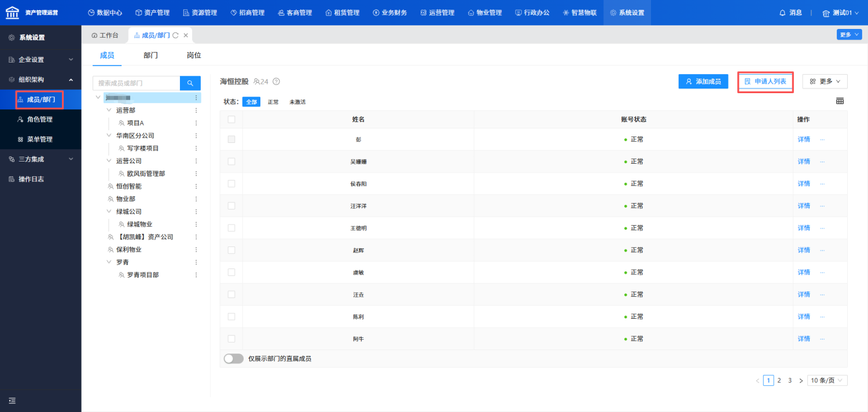Open the 10 条/页 page size dropdown
The image size is (868, 412).
[x=827, y=380]
